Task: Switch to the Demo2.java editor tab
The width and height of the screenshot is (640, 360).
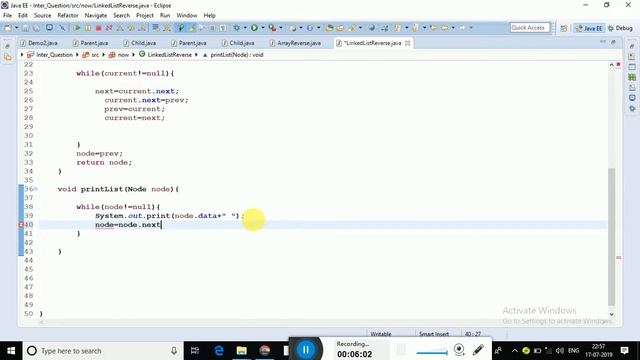Action: tap(39, 43)
